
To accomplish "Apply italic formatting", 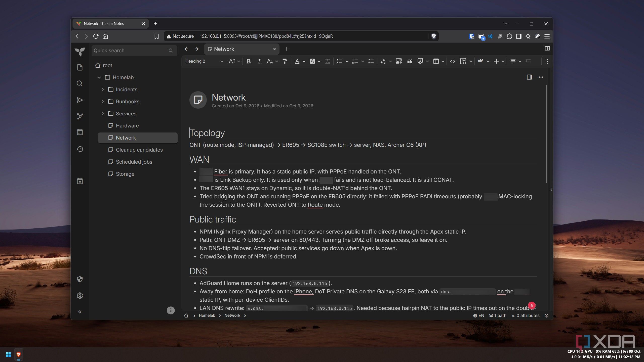I will (x=259, y=61).
